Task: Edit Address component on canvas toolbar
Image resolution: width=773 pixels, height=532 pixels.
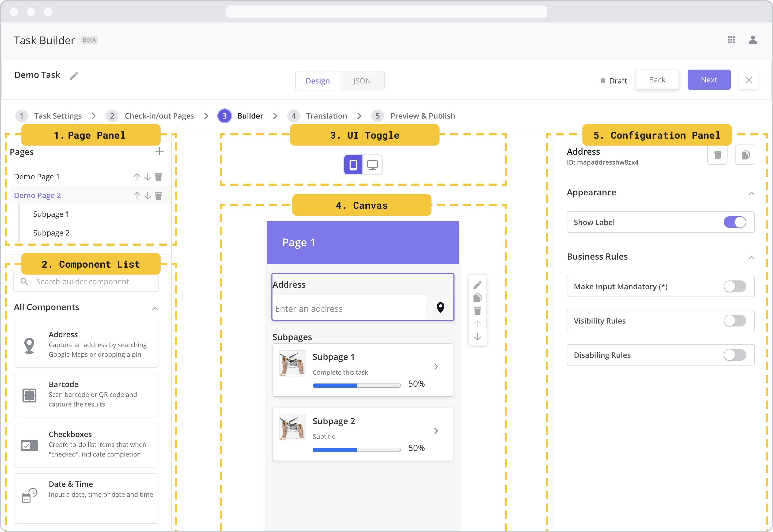Action: [x=477, y=285]
